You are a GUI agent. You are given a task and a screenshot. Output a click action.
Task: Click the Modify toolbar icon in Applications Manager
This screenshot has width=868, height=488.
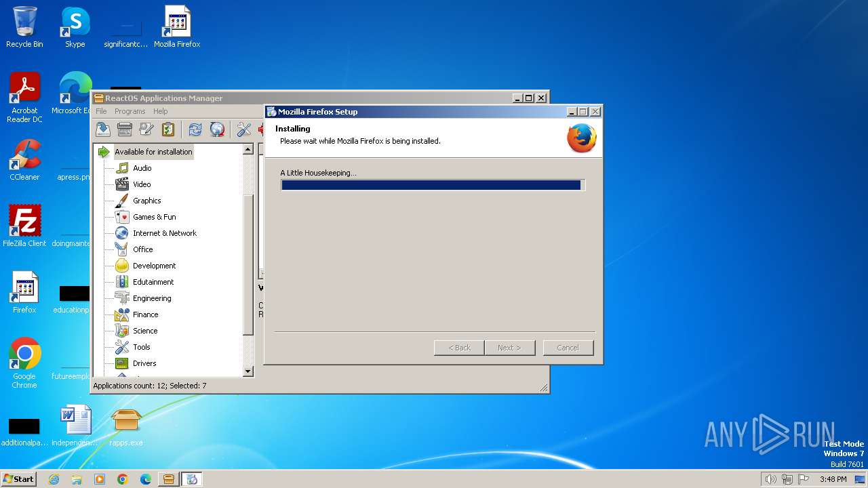(146, 129)
